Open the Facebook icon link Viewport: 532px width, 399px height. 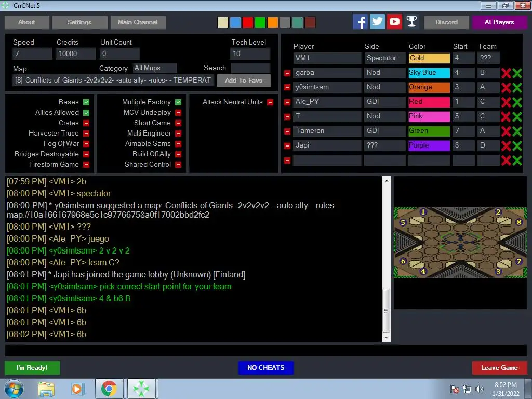click(x=360, y=22)
